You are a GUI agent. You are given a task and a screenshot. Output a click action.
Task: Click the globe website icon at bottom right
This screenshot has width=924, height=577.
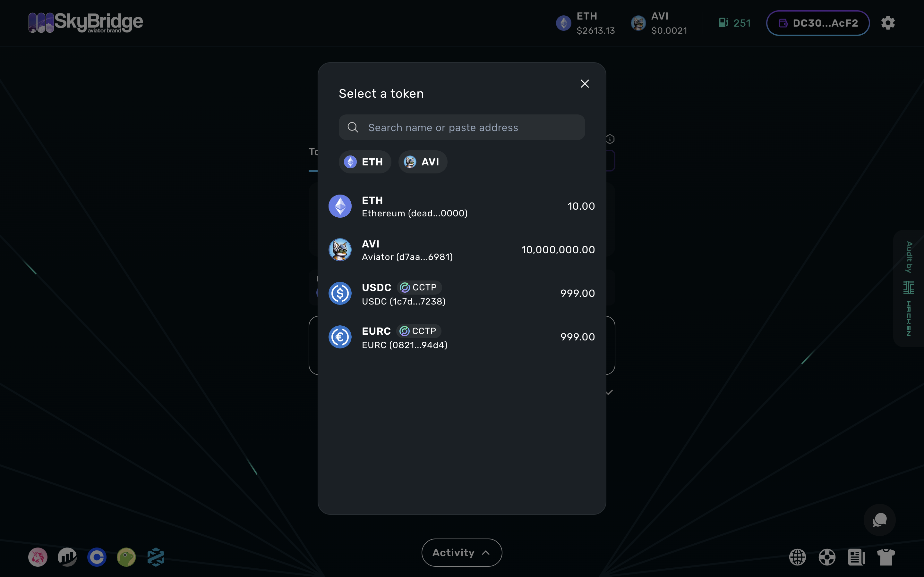(x=798, y=557)
